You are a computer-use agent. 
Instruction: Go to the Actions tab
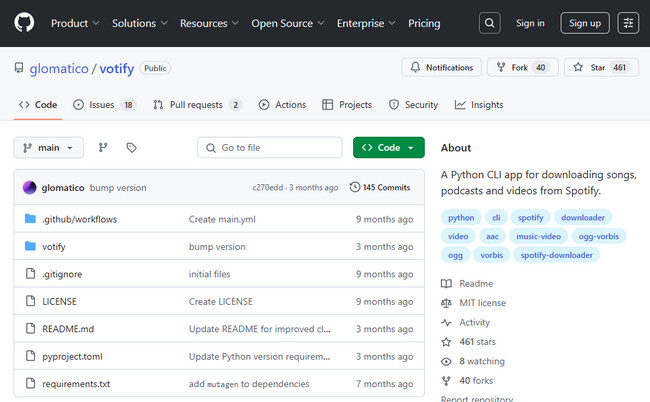click(x=282, y=105)
